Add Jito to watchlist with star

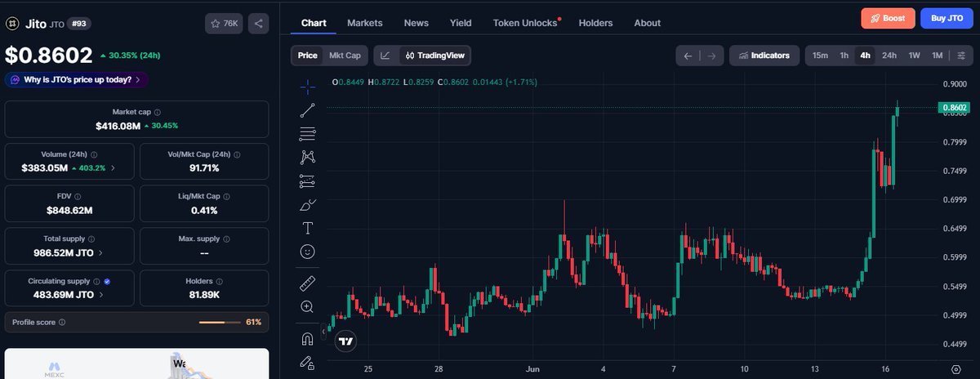[x=225, y=24]
